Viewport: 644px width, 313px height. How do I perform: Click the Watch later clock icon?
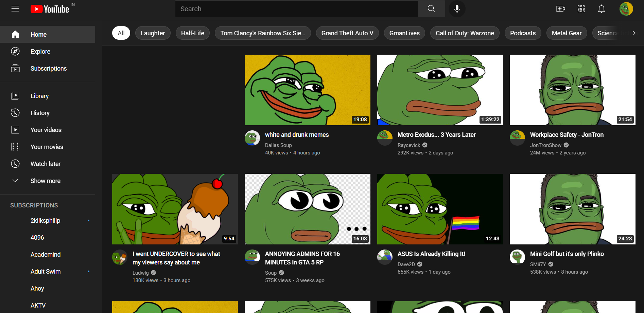pos(15,164)
